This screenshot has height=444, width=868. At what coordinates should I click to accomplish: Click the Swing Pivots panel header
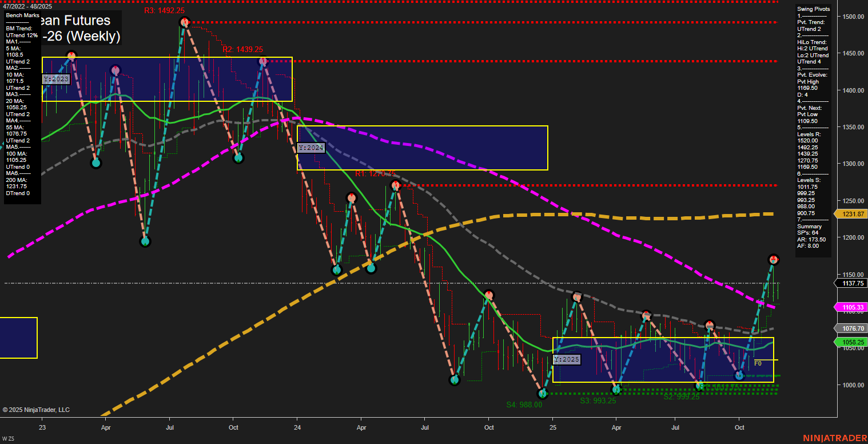[814, 9]
